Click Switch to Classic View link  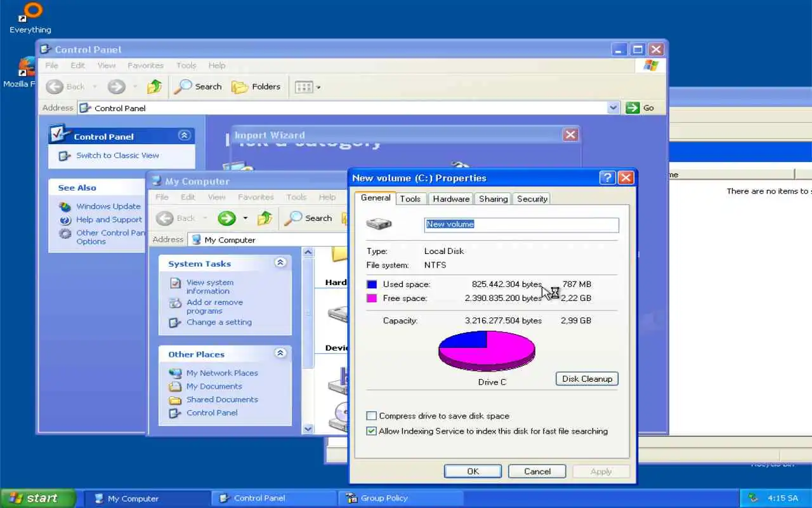[117, 156]
